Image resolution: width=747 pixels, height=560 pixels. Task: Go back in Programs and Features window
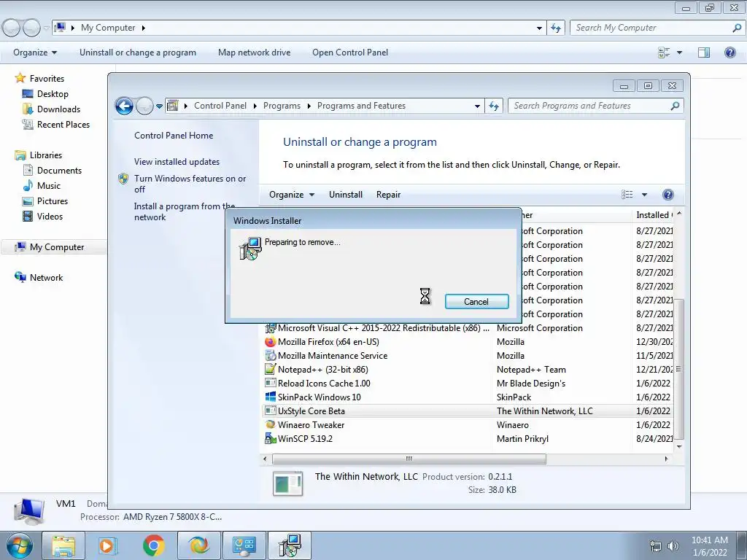124,106
